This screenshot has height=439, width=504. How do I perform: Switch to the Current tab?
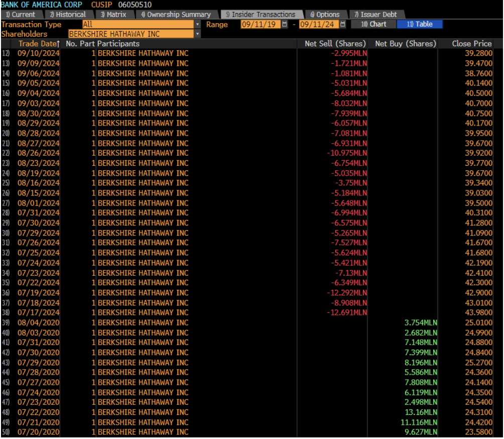21,15
